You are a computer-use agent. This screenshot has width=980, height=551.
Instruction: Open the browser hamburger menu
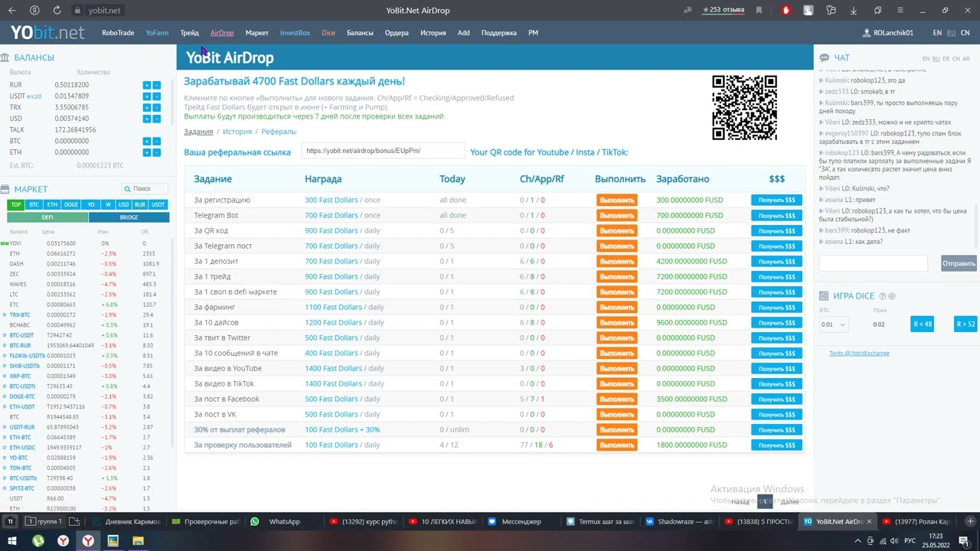(x=899, y=11)
